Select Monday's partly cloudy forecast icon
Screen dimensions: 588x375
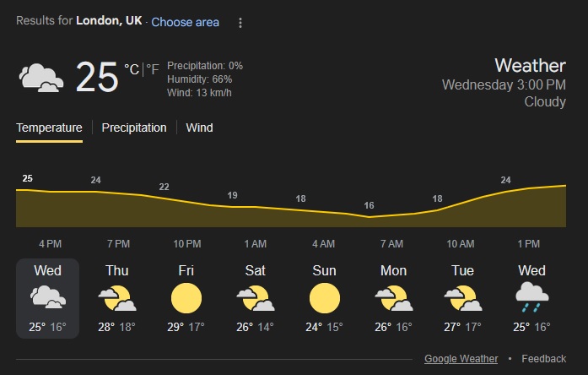pyautogui.click(x=392, y=298)
